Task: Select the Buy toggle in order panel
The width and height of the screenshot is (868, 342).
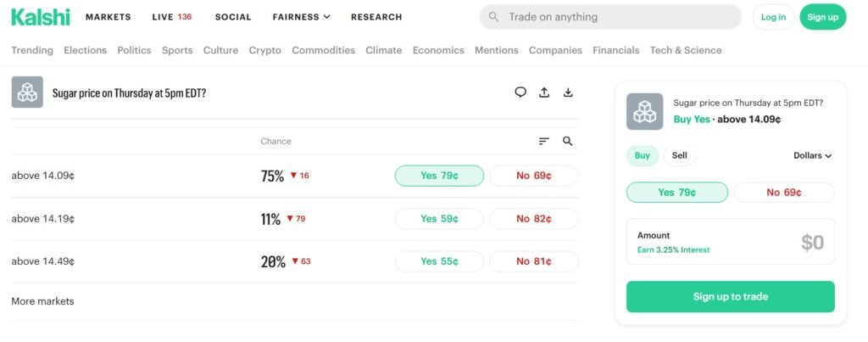Action: [x=643, y=155]
